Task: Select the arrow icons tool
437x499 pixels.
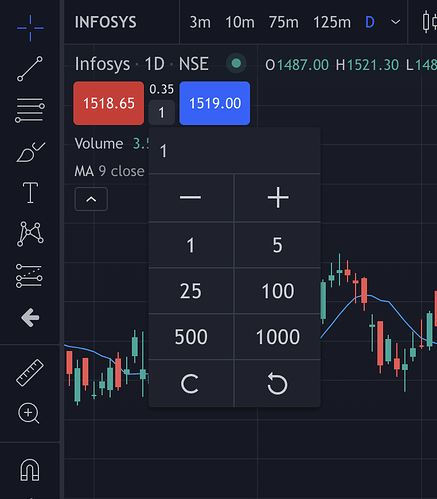Action: point(30,317)
